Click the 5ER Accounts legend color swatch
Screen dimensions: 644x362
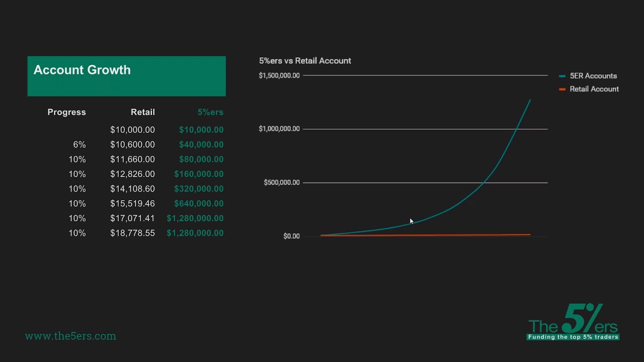(562, 76)
